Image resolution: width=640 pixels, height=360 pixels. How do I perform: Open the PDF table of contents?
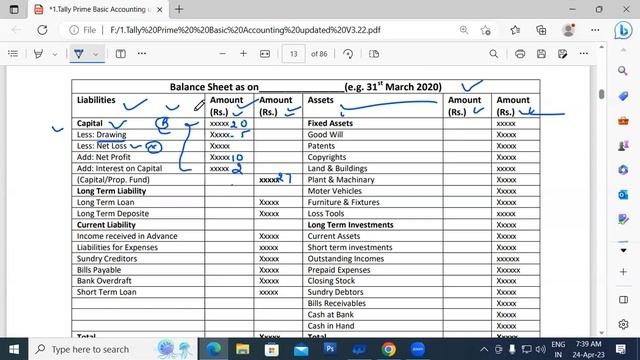click(13, 53)
